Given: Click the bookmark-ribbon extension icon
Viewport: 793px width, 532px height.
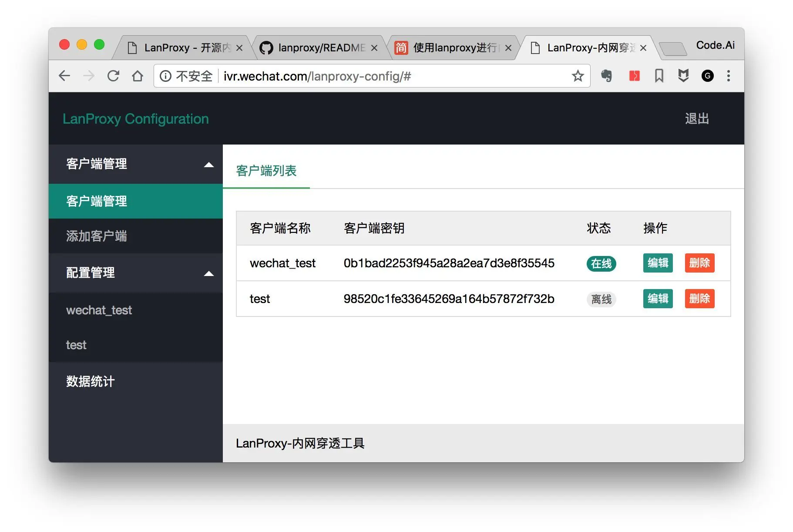Looking at the screenshot, I should click(659, 76).
